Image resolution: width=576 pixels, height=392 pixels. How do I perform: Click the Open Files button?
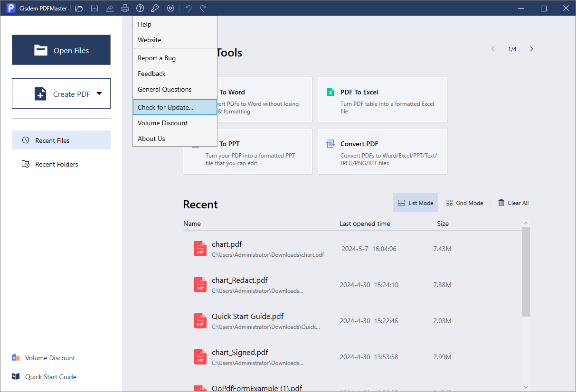[61, 50]
